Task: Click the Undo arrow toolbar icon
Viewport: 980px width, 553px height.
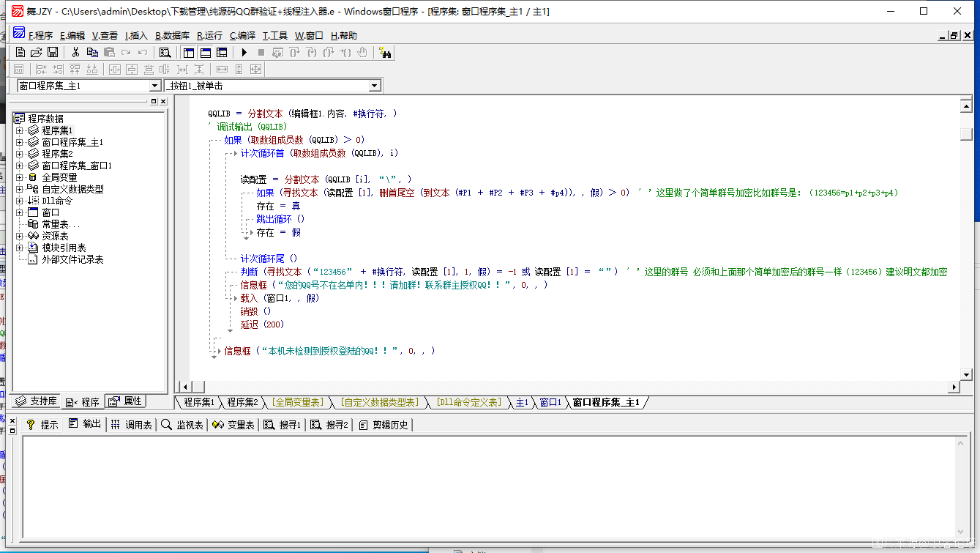Action: (x=143, y=52)
